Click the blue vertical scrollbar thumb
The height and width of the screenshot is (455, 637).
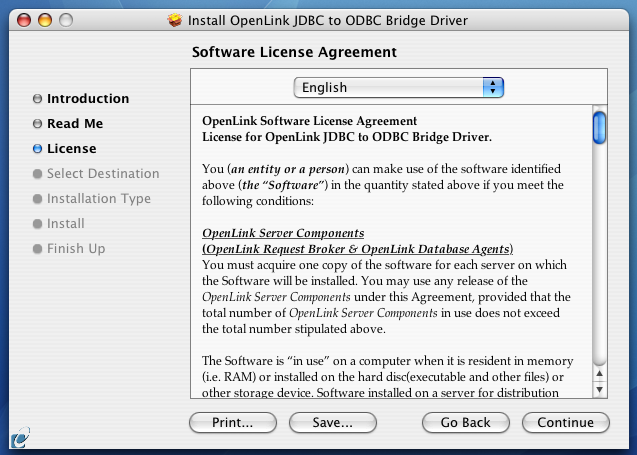click(x=599, y=128)
